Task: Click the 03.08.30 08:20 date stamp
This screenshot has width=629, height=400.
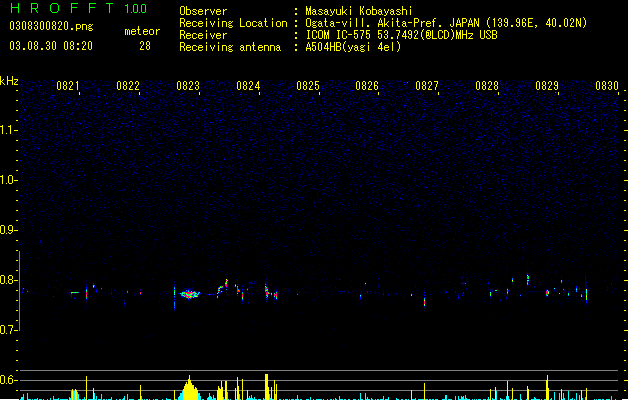Action: (51, 46)
